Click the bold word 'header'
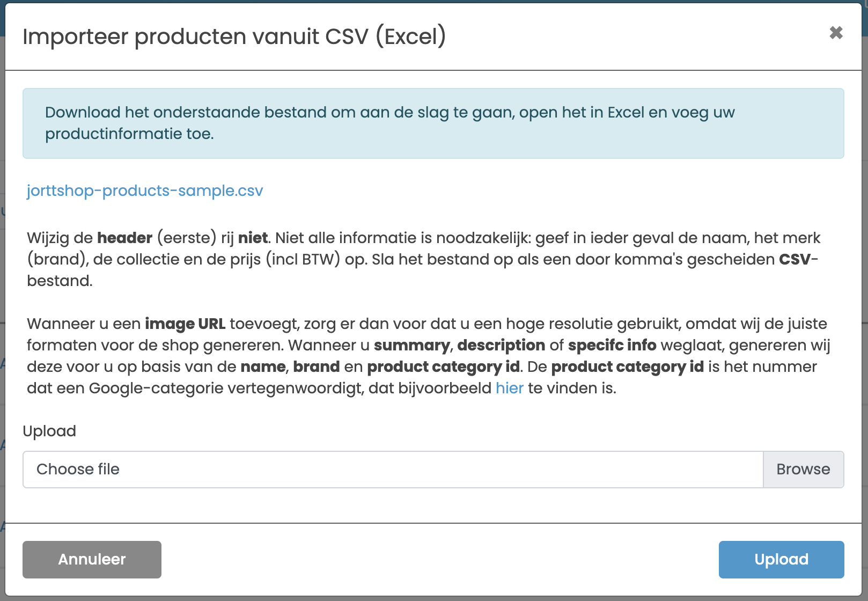 coord(124,238)
